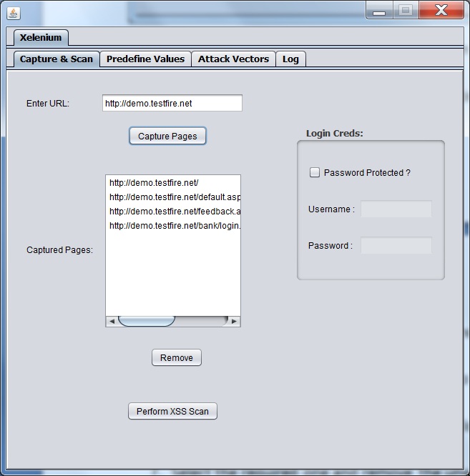Pick the bank/login captured page entry
The height and width of the screenshot is (476, 470).
174,226
